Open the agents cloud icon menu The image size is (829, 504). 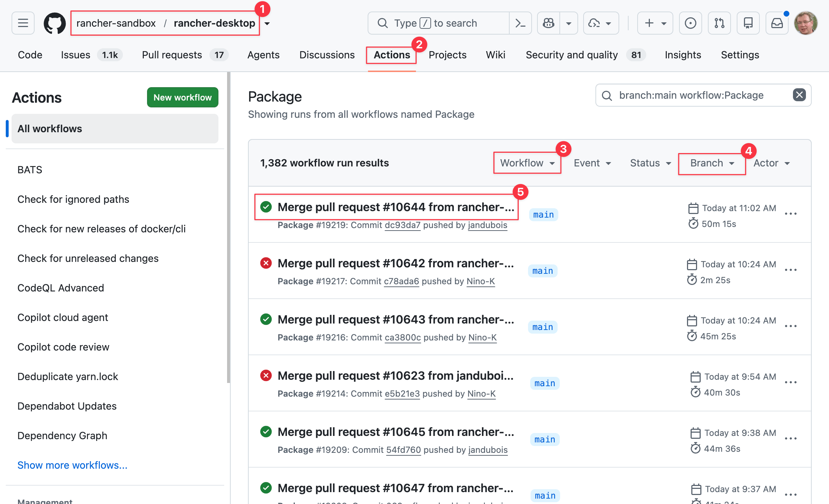(601, 23)
